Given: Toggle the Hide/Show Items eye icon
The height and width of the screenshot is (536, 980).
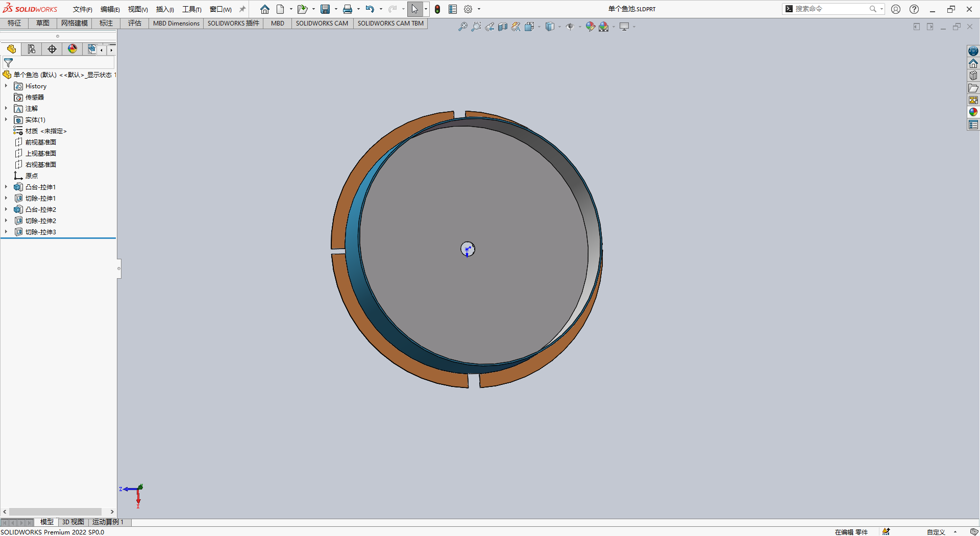Looking at the screenshot, I should click(570, 27).
